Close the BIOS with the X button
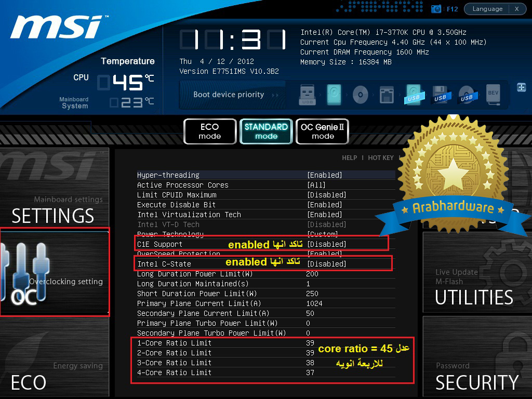Viewport: 532px width, 399px height. (517, 9)
